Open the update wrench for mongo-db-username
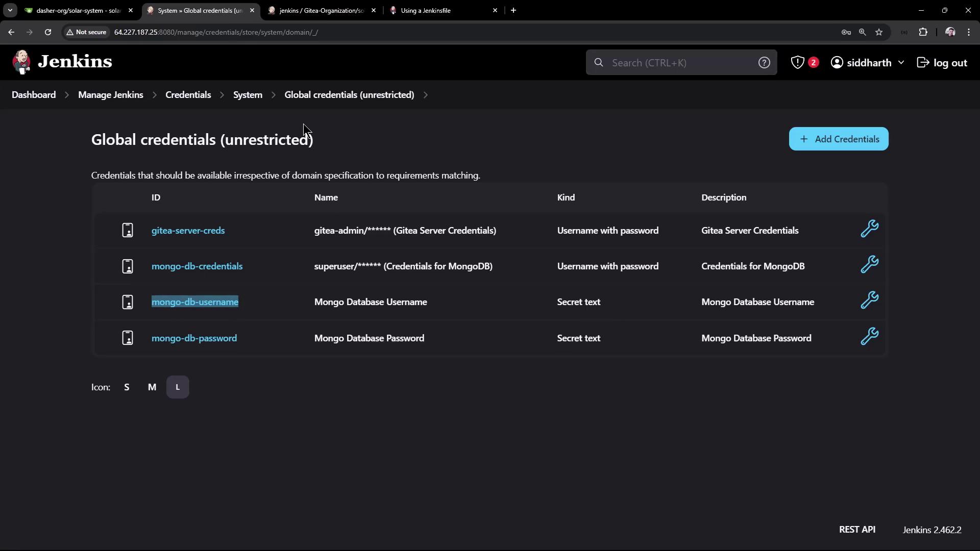 [x=869, y=300]
